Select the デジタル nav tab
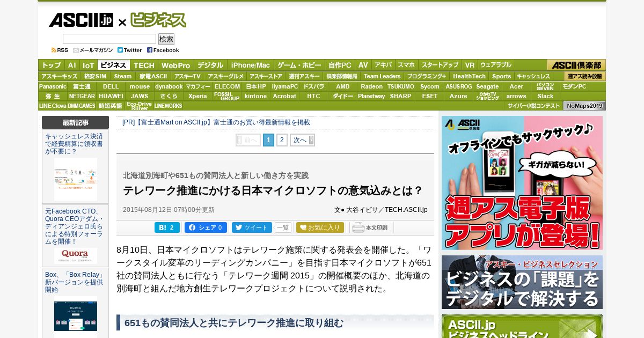 (x=210, y=65)
